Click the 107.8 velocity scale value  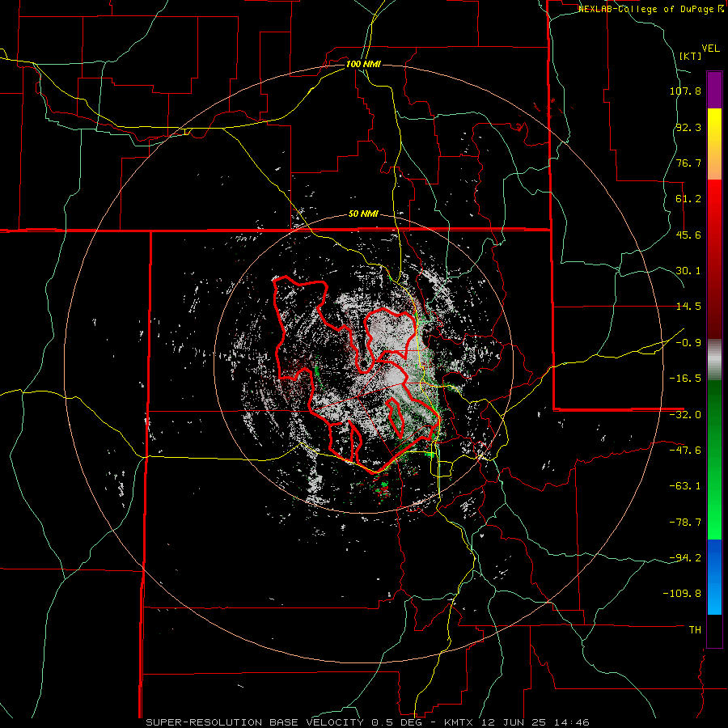click(685, 91)
